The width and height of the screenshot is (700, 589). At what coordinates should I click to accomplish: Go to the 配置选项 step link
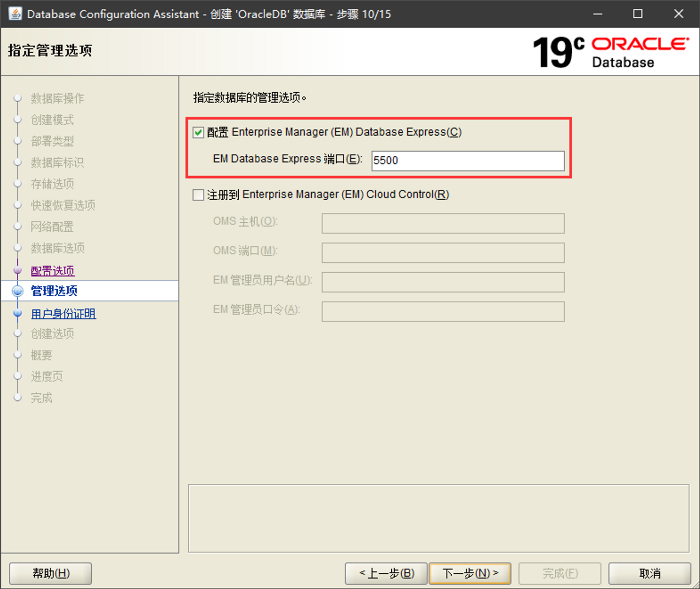pyautogui.click(x=53, y=271)
